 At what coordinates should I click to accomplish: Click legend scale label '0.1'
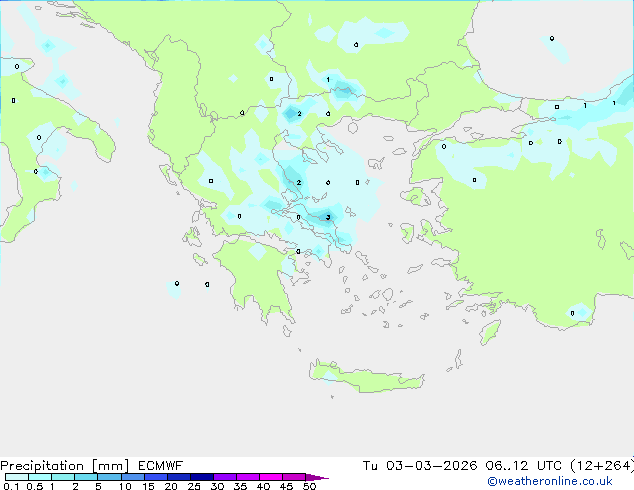(11, 486)
